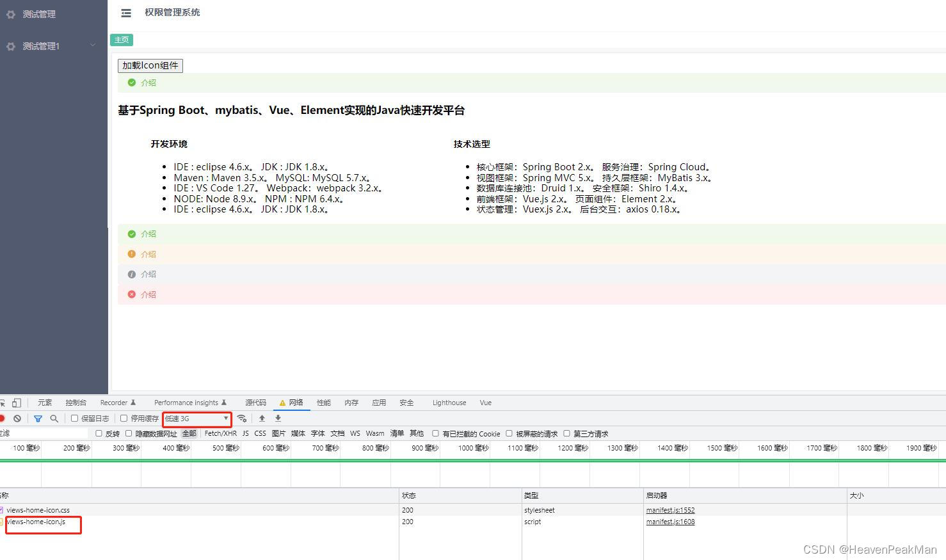The image size is (946, 560).
Task: Click the first green success check icon
Action: [x=132, y=83]
